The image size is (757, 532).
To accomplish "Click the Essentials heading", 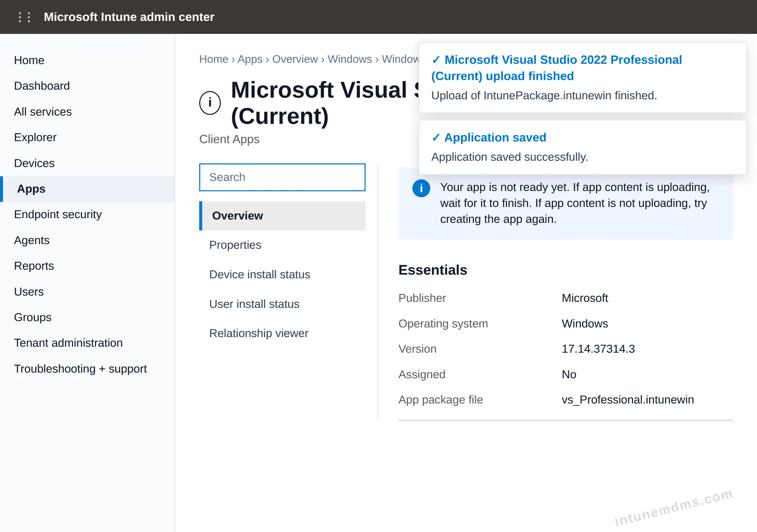I will tap(433, 270).
